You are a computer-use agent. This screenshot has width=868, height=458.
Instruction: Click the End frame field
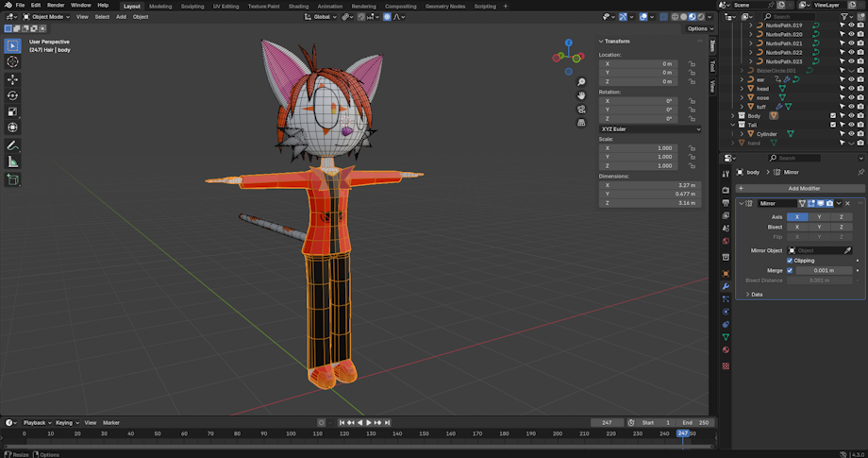[x=694, y=422]
